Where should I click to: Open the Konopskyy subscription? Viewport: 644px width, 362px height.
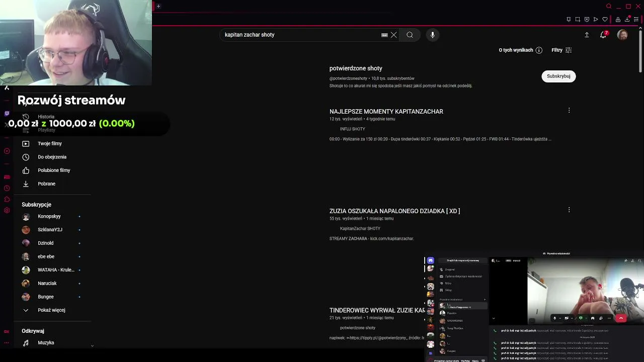point(49,217)
